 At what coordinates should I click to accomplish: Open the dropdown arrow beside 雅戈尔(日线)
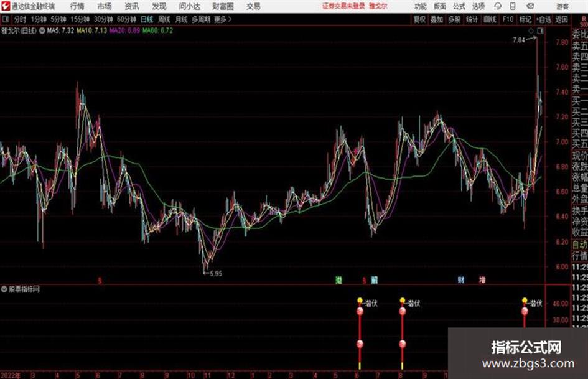[x=42, y=30]
